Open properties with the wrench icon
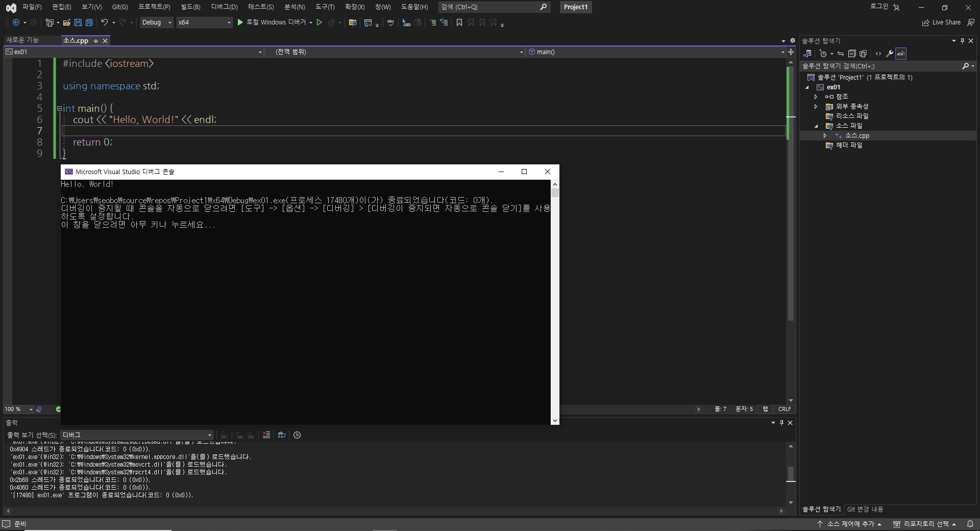 pos(890,54)
